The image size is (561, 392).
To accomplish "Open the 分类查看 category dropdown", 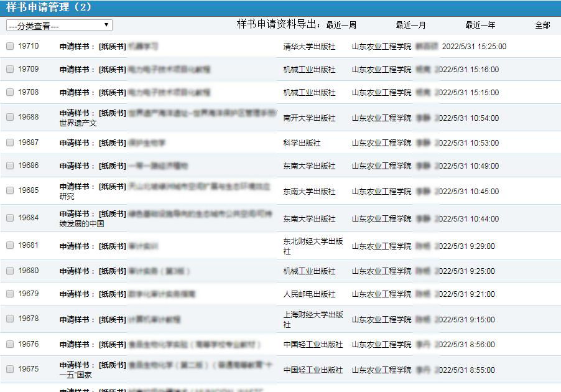I will click(x=59, y=26).
